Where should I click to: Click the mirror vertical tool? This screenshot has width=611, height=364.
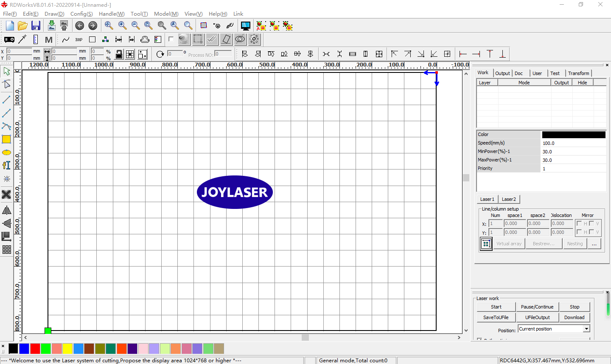pyautogui.click(x=6, y=223)
